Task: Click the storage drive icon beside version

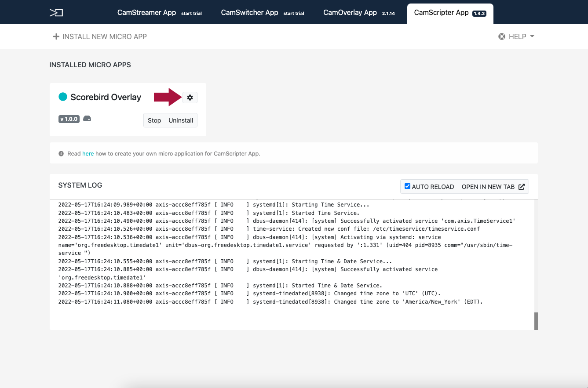Action: 87,119
